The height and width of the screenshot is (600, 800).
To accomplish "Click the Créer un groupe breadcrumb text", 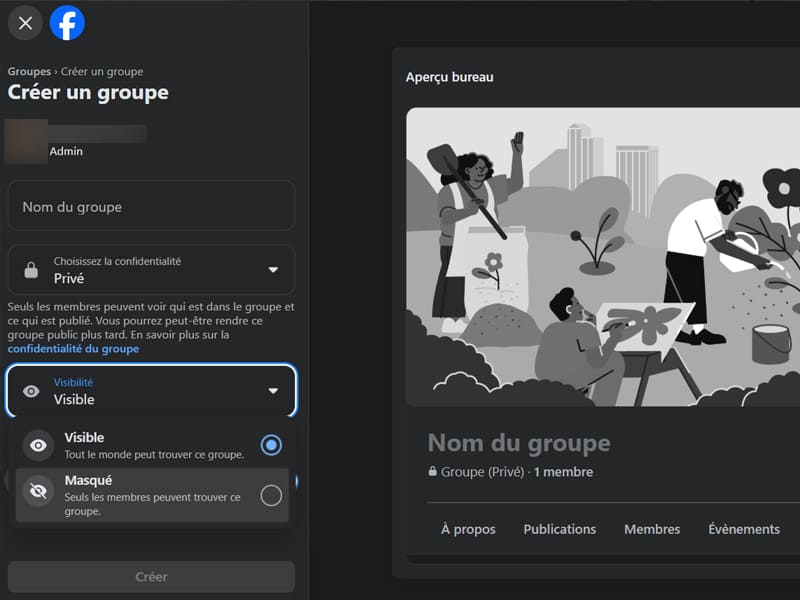I will point(102,71).
